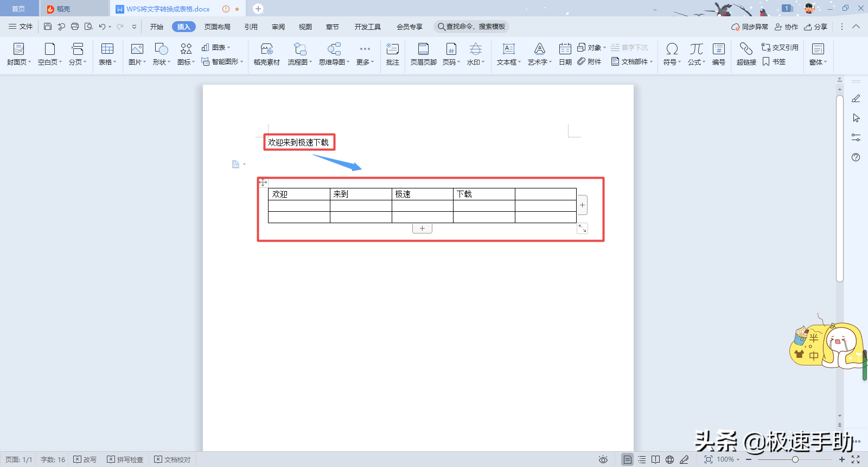Insert a 封面页 cover page
The image size is (868, 467).
click(x=18, y=54)
